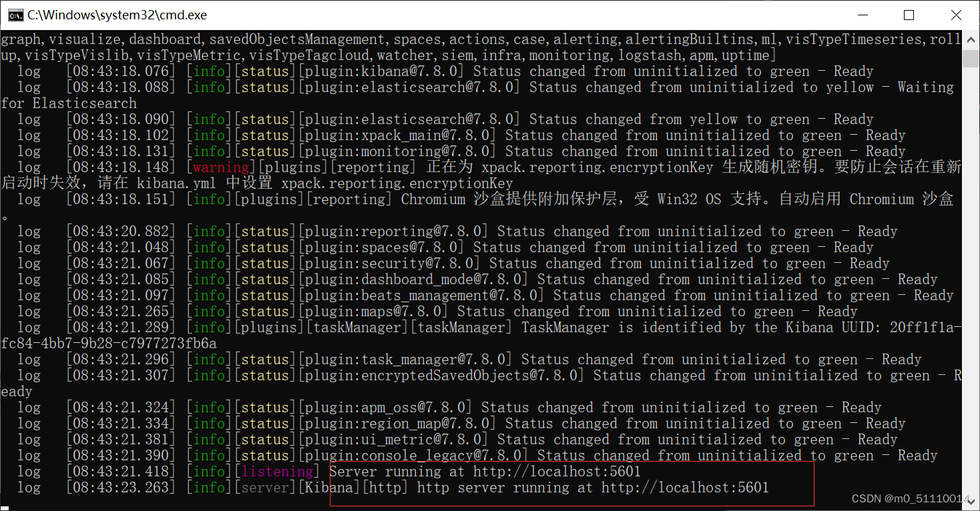Click the text plugin:security@7.8.0
980x511 pixels.
[390, 264]
